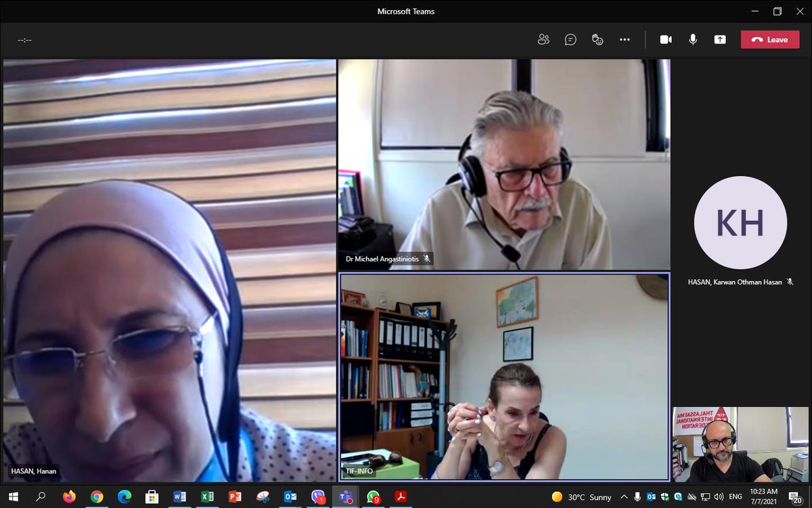Switch to PowerPoint in taskbar
The width and height of the screenshot is (812, 508).
click(235, 496)
